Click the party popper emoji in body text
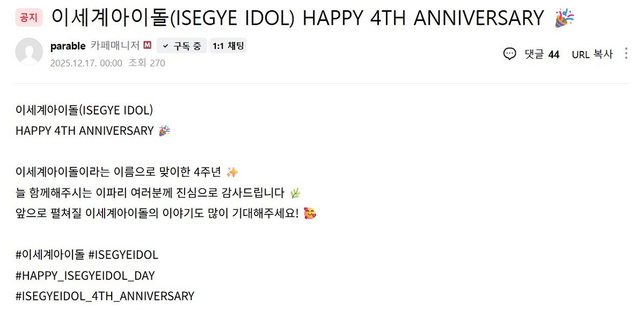The width and height of the screenshot is (644, 316). click(x=164, y=131)
